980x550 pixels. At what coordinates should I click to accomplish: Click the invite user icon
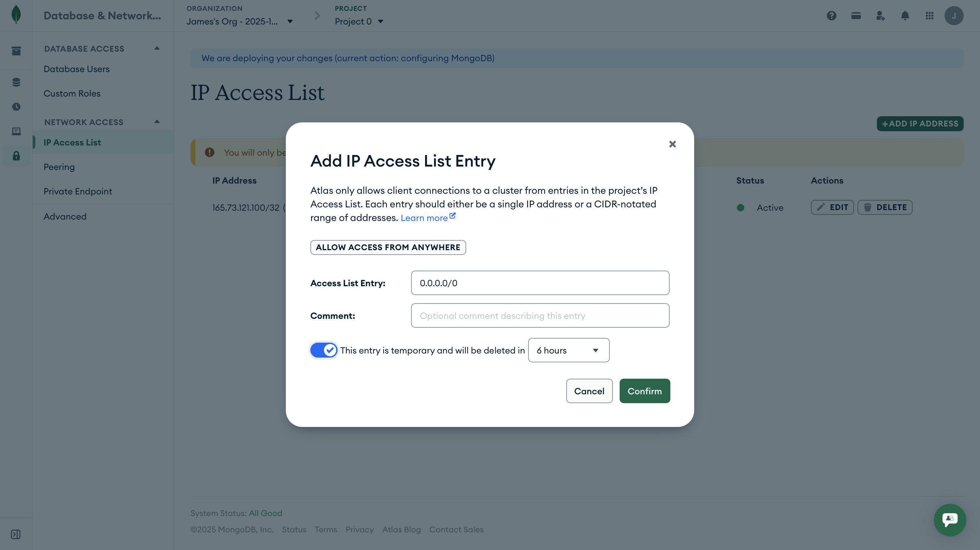(880, 16)
